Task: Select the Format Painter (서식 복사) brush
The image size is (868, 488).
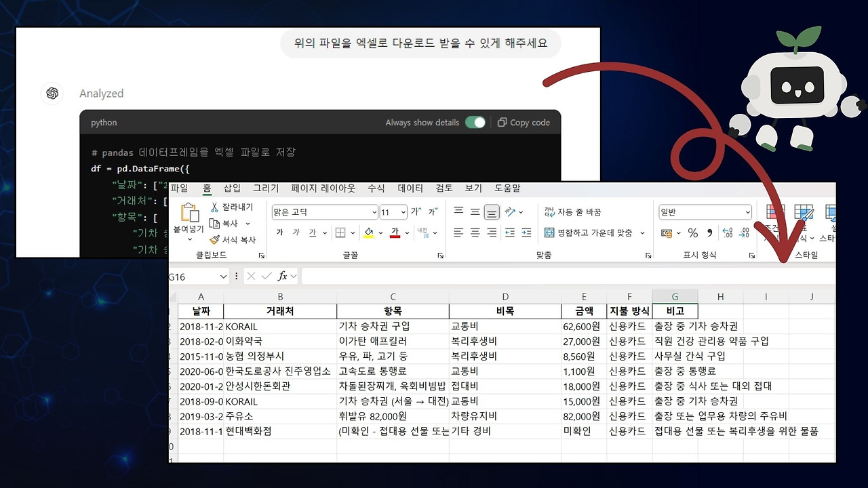Action: point(214,240)
